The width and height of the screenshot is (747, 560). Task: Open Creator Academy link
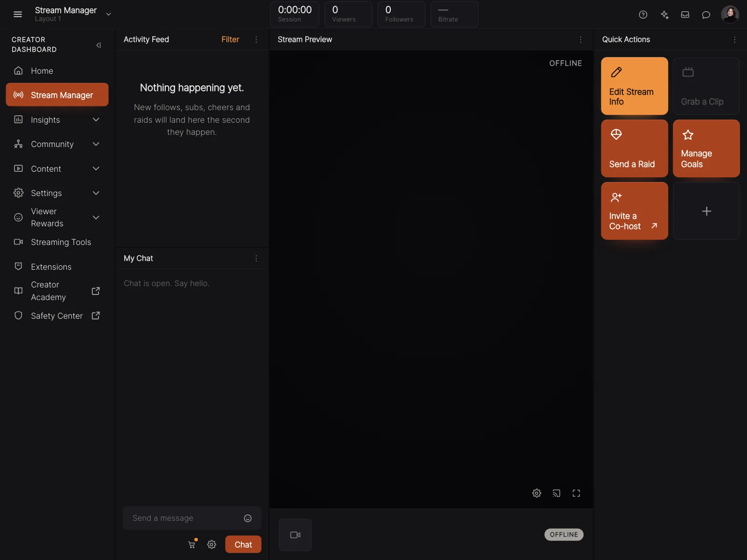[x=57, y=291]
